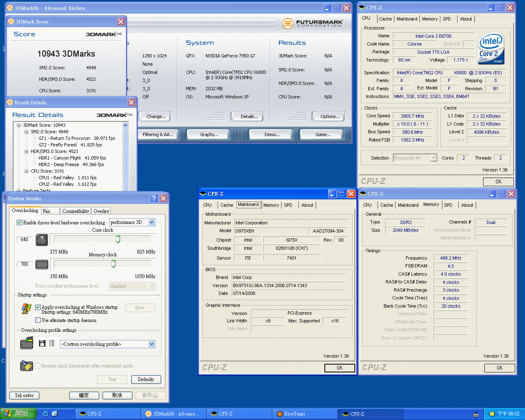Click the memory clock 780 value field
Viewport: 525px width, 420px height.
pyautogui.click(x=25, y=264)
